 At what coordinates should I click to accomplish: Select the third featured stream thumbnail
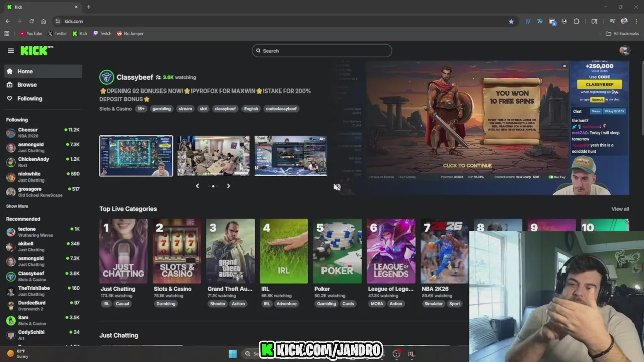tap(290, 156)
